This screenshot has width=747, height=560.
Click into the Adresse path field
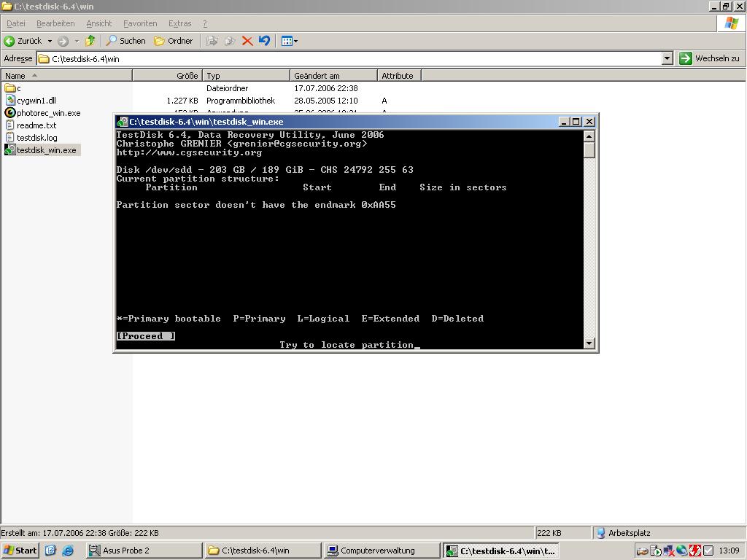tap(349, 58)
